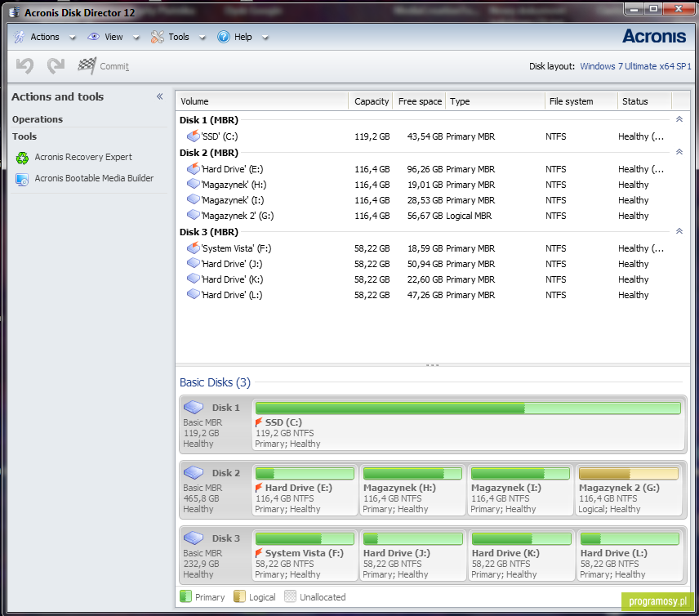Click the Actions wizard icon
The width and height of the screenshot is (699, 616).
click(x=20, y=37)
